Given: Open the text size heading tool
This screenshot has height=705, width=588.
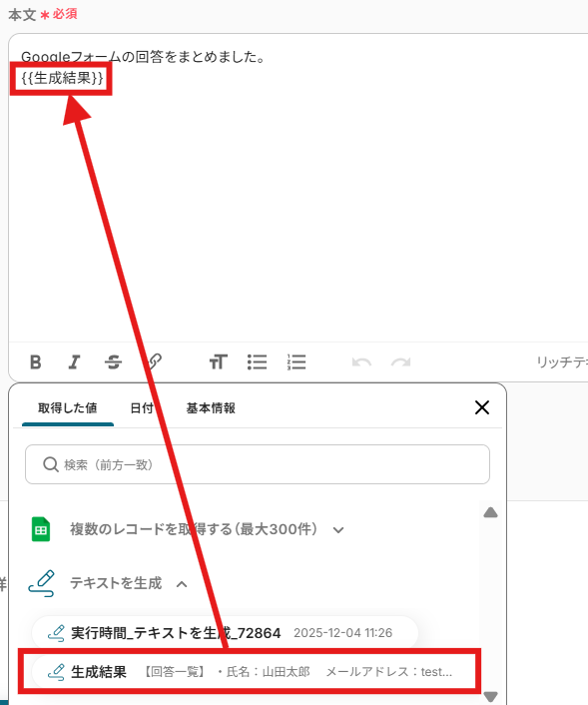Looking at the screenshot, I should 218,361.
